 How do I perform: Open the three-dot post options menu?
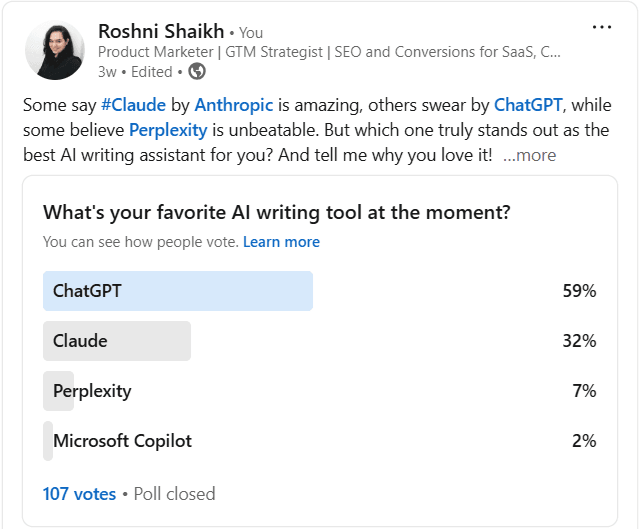(602, 27)
